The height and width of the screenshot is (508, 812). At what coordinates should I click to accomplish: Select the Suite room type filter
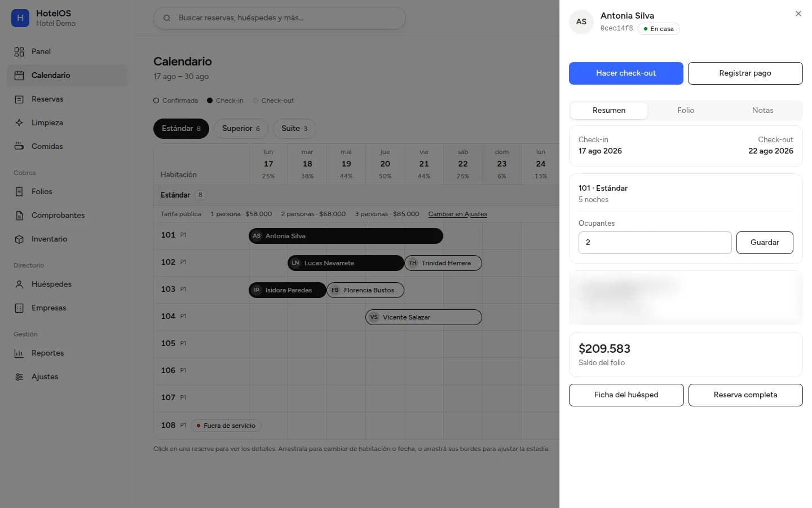click(294, 129)
